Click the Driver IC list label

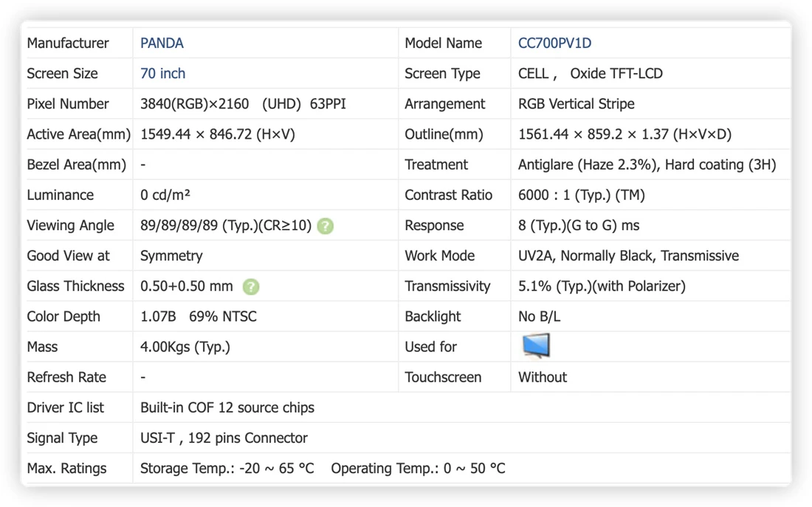point(65,407)
